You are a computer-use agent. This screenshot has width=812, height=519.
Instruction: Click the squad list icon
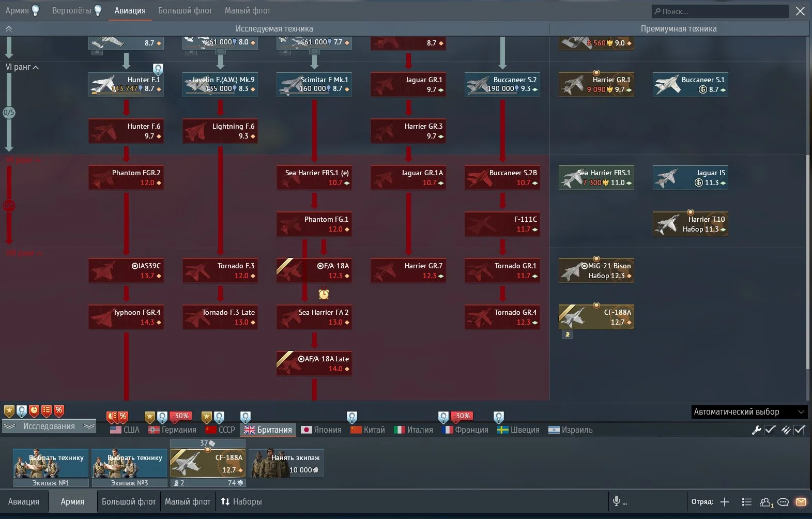(x=746, y=501)
